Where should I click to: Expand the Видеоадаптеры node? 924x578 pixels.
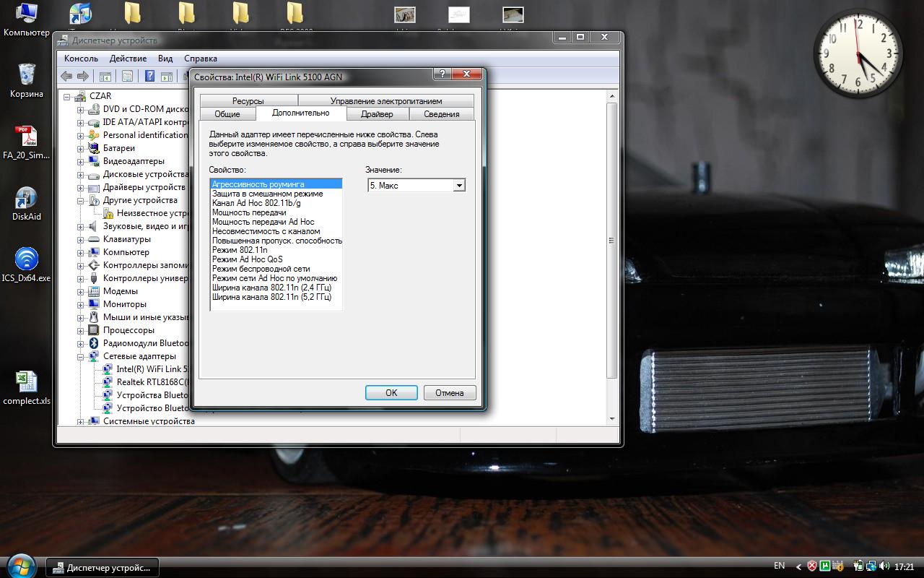[81, 161]
